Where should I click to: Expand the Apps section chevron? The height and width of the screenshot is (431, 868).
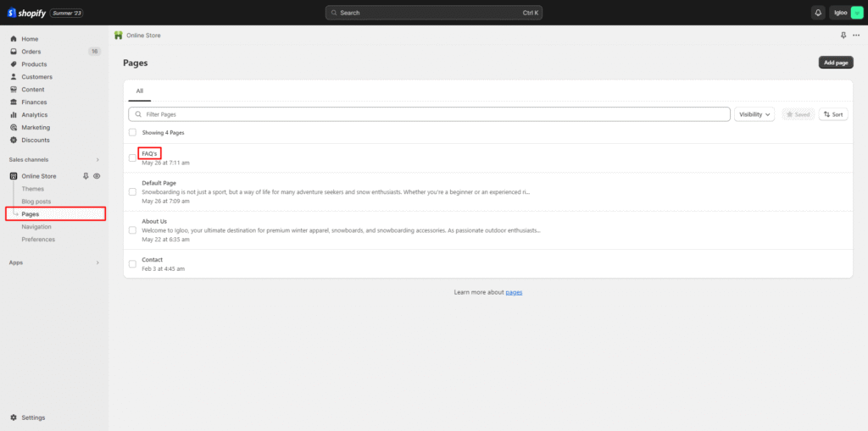97,262
